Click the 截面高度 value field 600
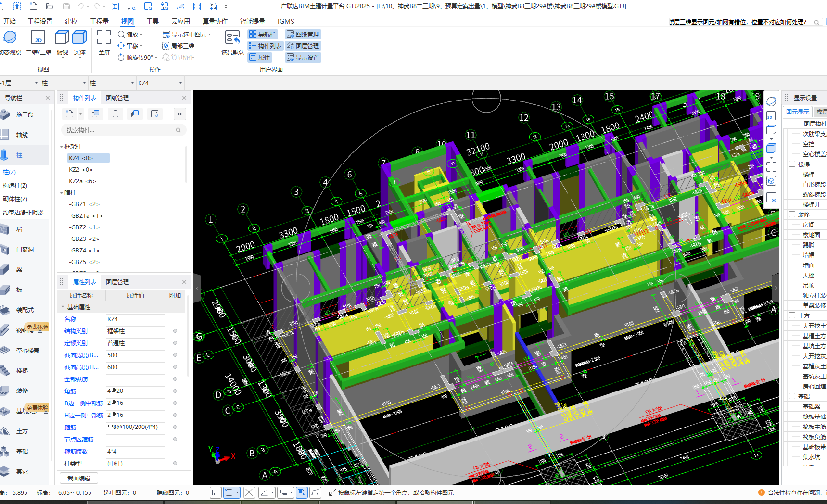The height and width of the screenshot is (504, 827). pos(135,367)
